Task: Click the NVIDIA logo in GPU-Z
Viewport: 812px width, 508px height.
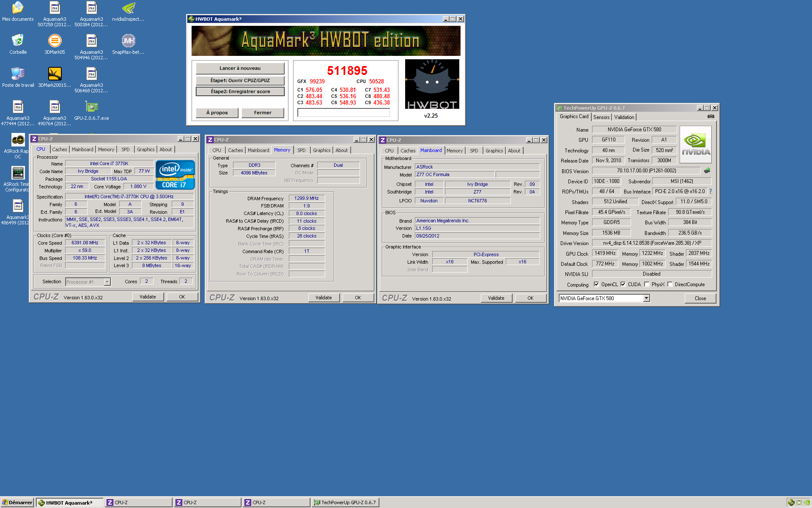Action: tap(696, 145)
